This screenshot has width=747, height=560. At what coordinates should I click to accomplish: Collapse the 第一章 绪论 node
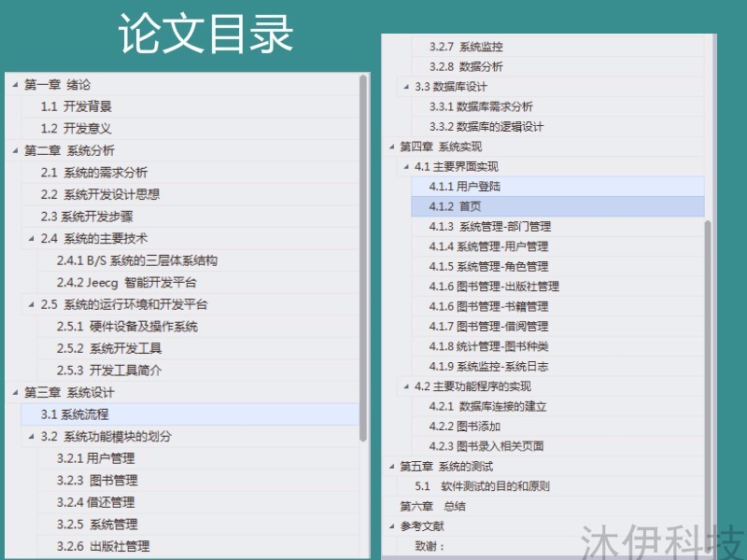(x=15, y=85)
